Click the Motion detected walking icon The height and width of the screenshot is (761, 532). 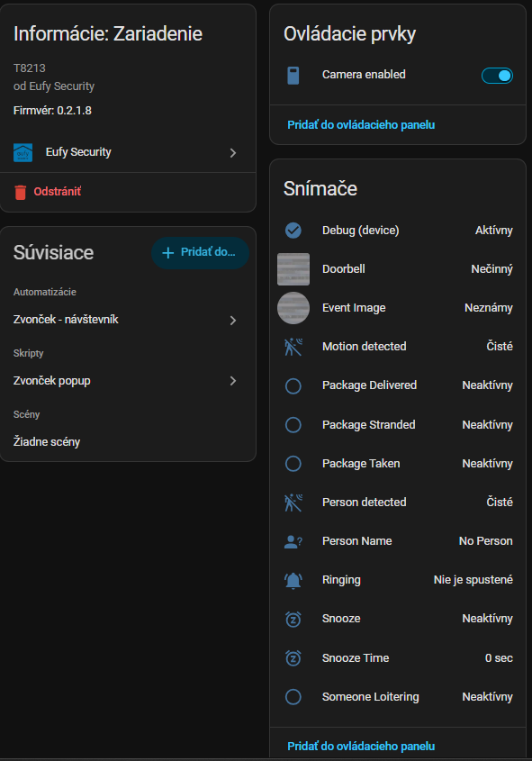(293, 347)
